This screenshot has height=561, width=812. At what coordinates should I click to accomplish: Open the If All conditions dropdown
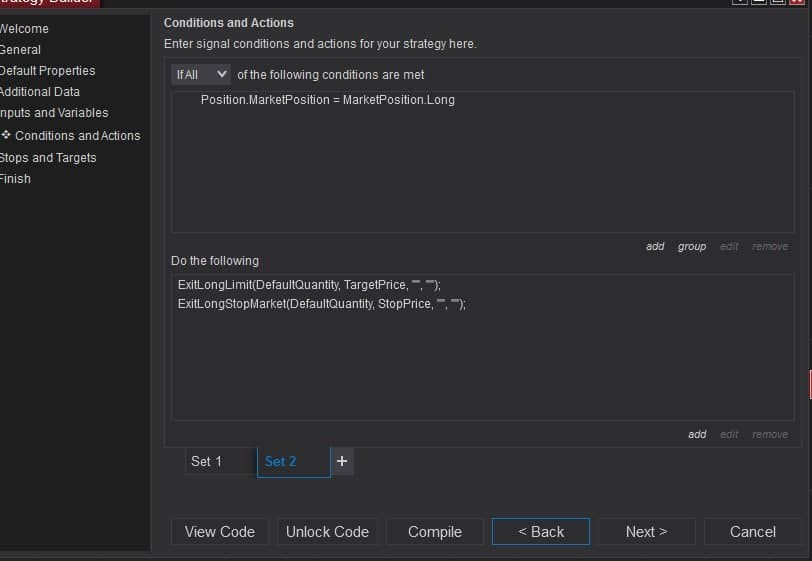pos(201,74)
